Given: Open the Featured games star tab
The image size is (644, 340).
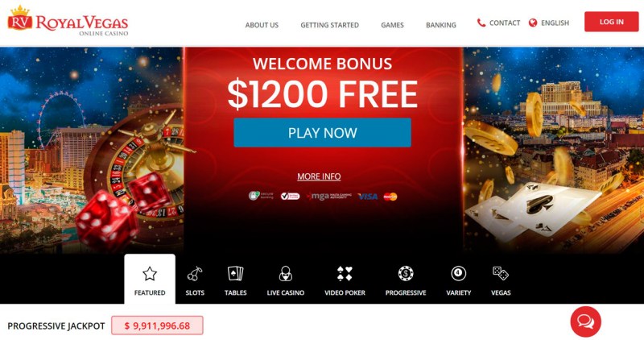Looking at the screenshot, I should click(150, 279).
